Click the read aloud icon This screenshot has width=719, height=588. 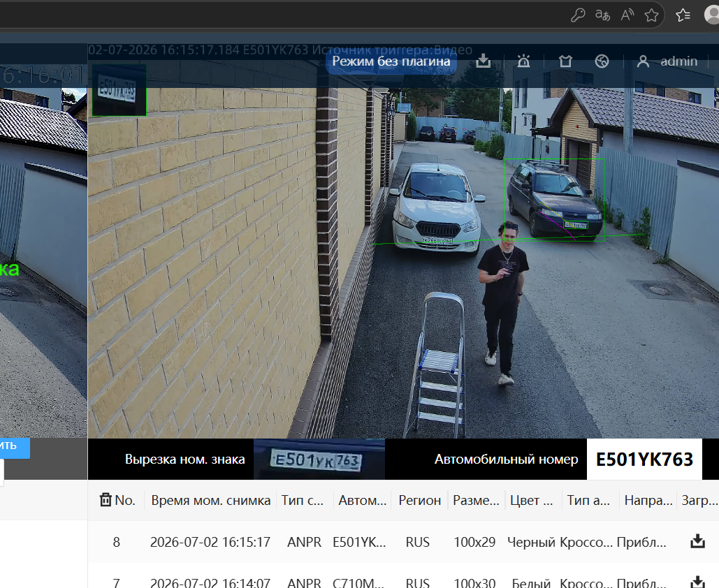click(x=627, y=15)
